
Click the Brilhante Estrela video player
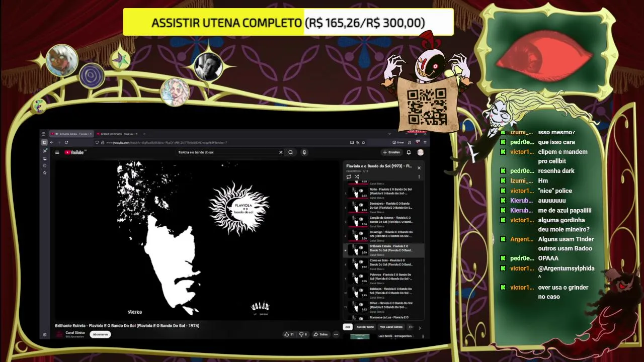tap(197, 240)
